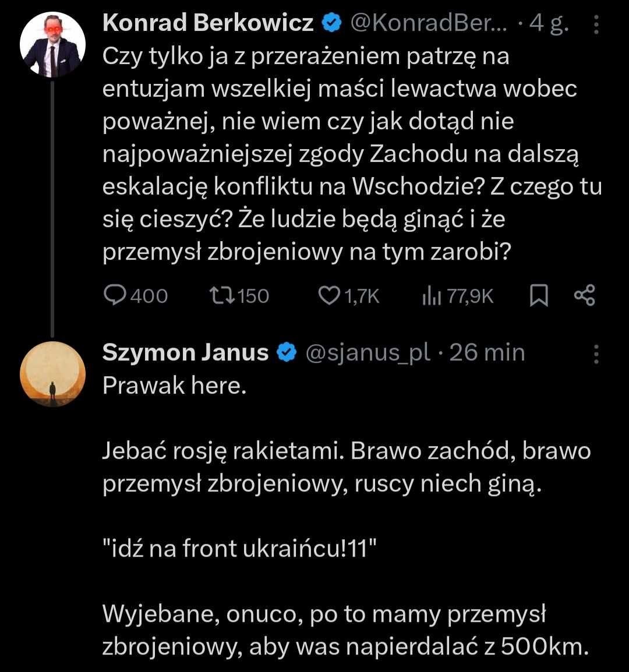
Task: Open more options for Berkowicz's tweet
Action: [596, 25]
